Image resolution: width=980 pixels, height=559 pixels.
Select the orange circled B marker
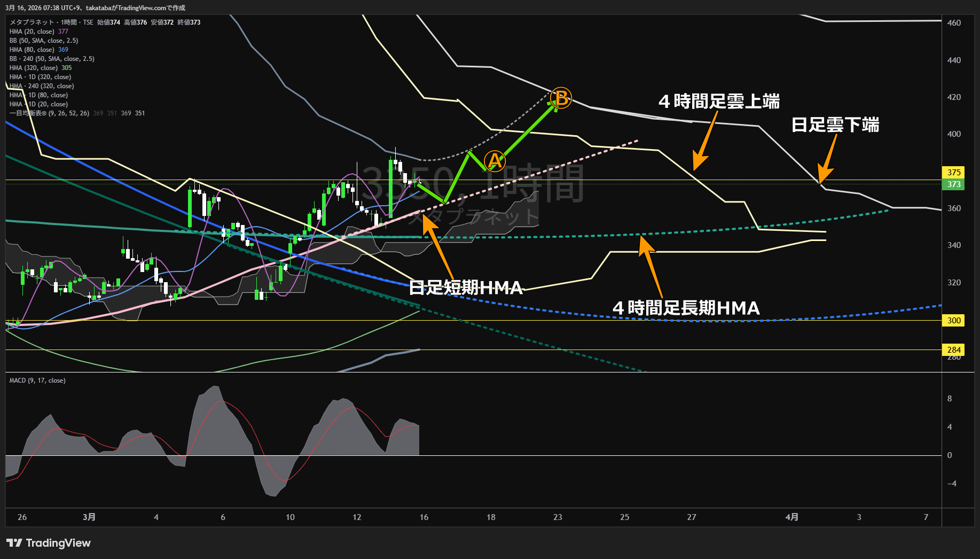(x=561, y=98)
